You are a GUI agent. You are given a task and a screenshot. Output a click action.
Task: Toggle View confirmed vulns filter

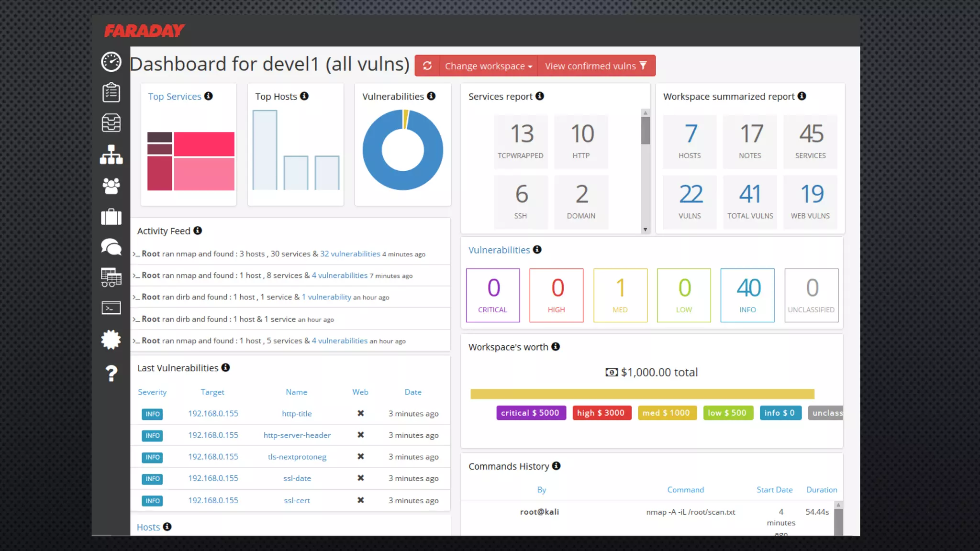pyautogui.click(x=595, y=66)
